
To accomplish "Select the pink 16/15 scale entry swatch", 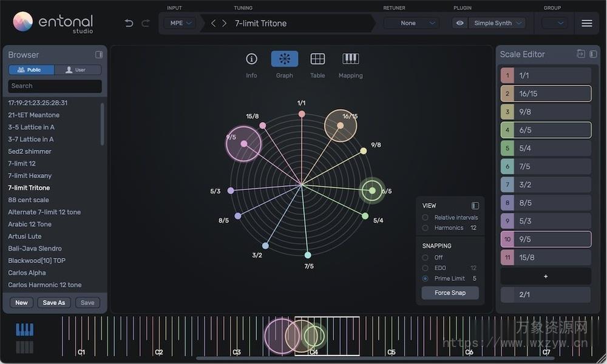I will tap(507, 93).
